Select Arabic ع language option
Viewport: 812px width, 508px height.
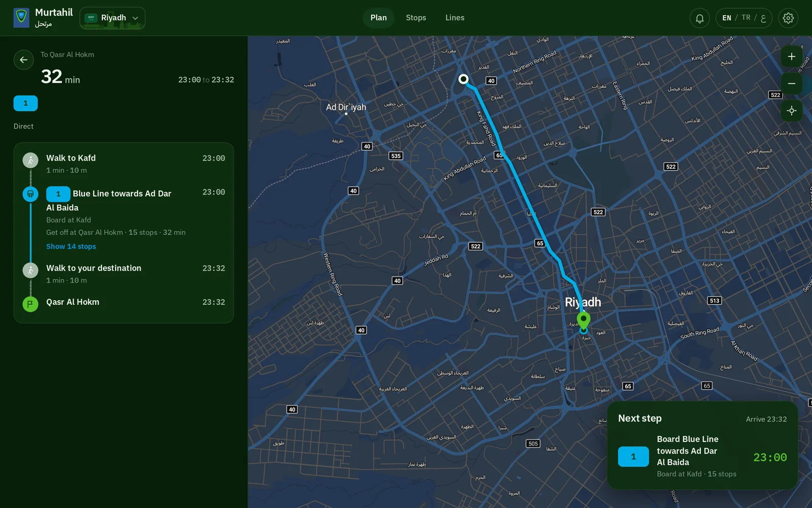point(763,18)
